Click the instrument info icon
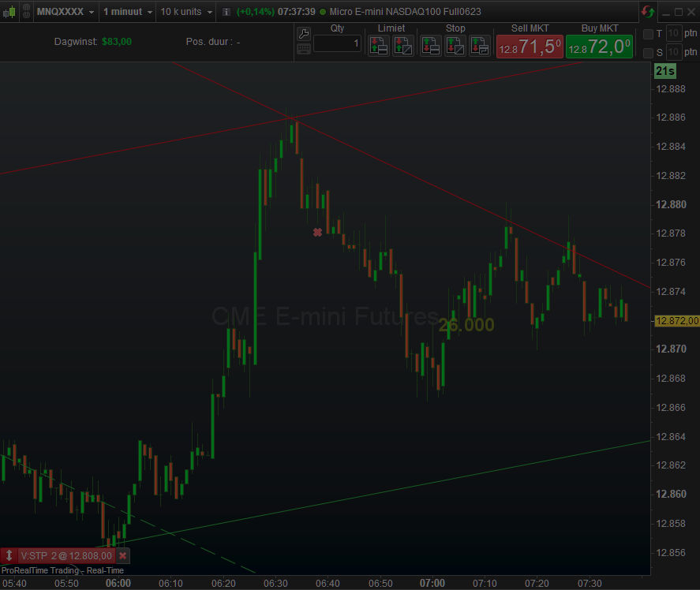This screenshot has height=590, width=700. coord(226,12)
